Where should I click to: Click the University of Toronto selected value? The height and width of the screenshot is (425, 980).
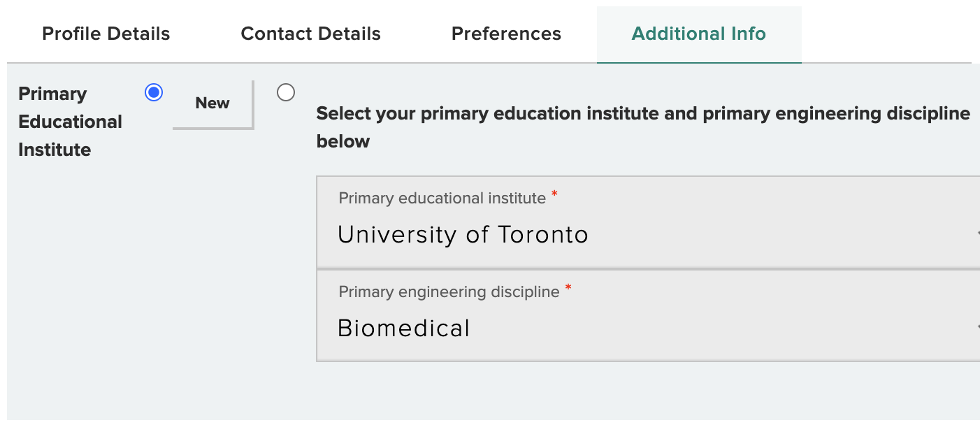coord(463,235)
